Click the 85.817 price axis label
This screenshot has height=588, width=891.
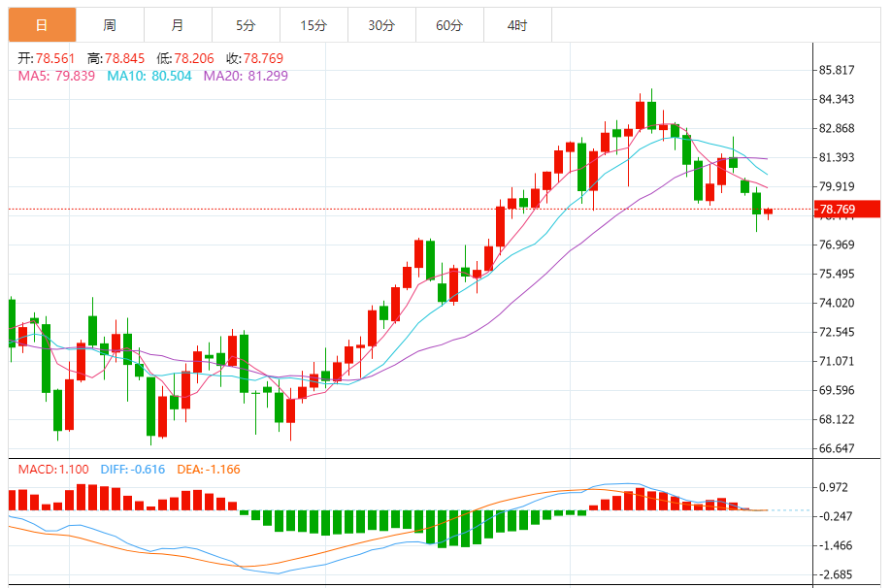click(x=837, y=71)
